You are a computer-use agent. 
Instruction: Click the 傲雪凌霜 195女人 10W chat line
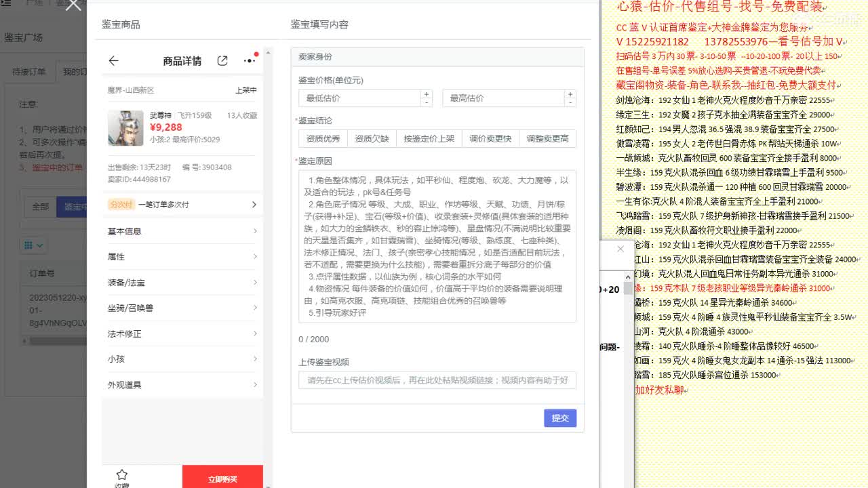pyautogui.click(x=727, y=144)
